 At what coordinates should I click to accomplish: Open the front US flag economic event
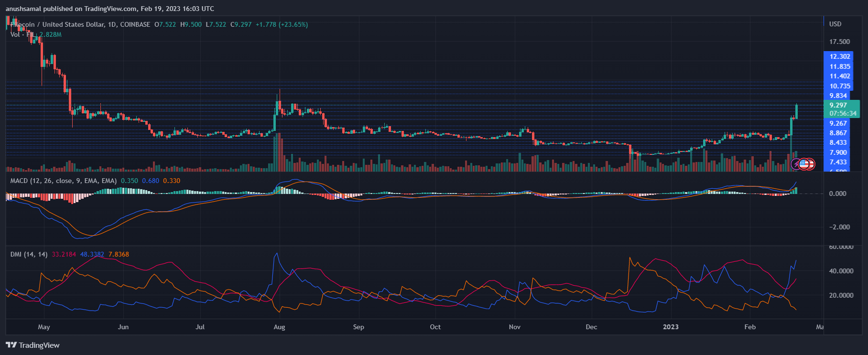click(x=803, y=164)
